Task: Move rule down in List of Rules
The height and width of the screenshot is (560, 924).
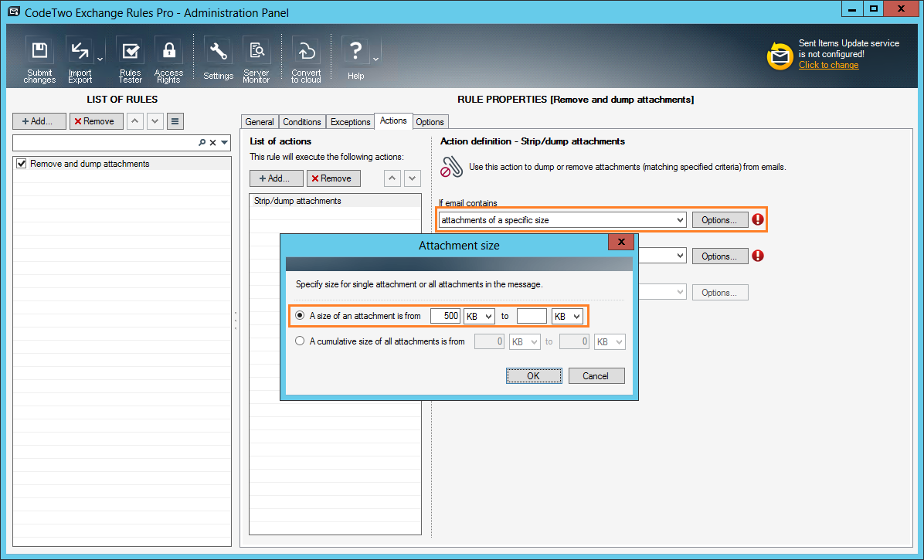Action: click(x=155, y=121)
